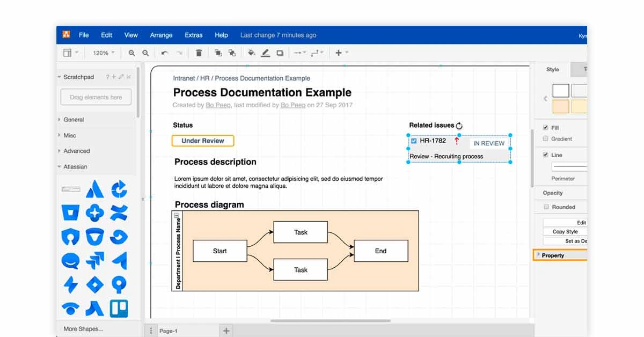Open the Bo Peep profile link

pos(218,105)
